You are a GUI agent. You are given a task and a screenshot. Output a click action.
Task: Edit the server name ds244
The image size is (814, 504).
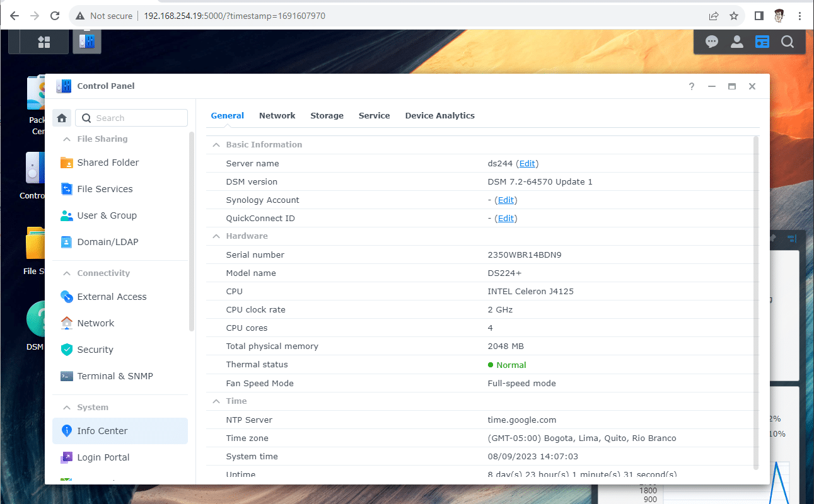[x=527, y=163]
